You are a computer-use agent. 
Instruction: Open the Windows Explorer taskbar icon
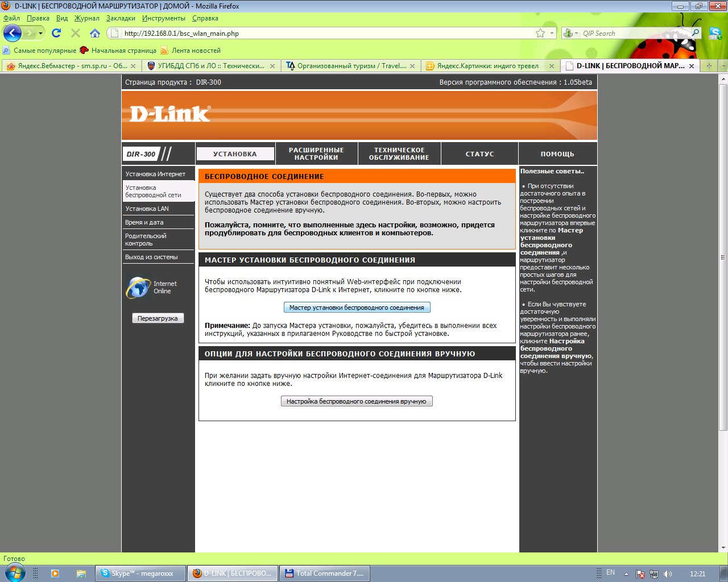(81, 573)
